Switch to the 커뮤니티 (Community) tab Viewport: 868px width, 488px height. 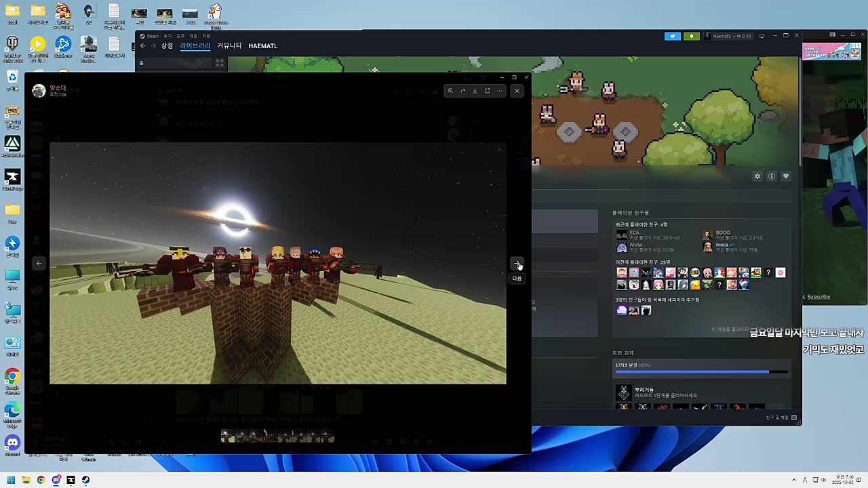tap(229, 46)
